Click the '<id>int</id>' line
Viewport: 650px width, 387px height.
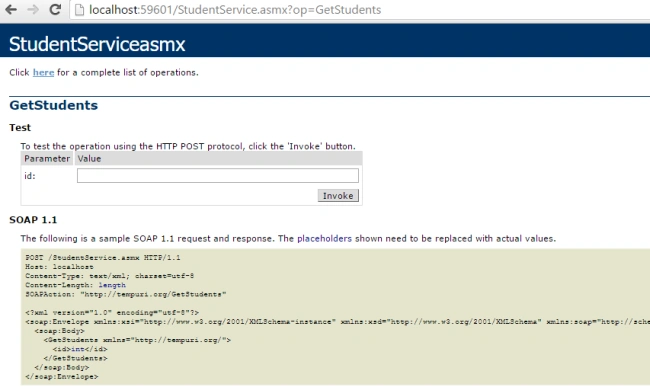tap(80, 349)
